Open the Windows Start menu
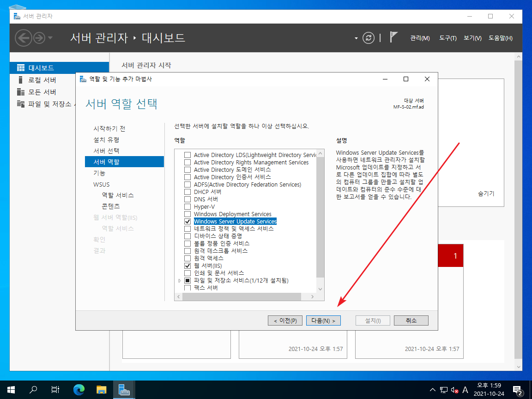532x399 pixels. (11, 390)
